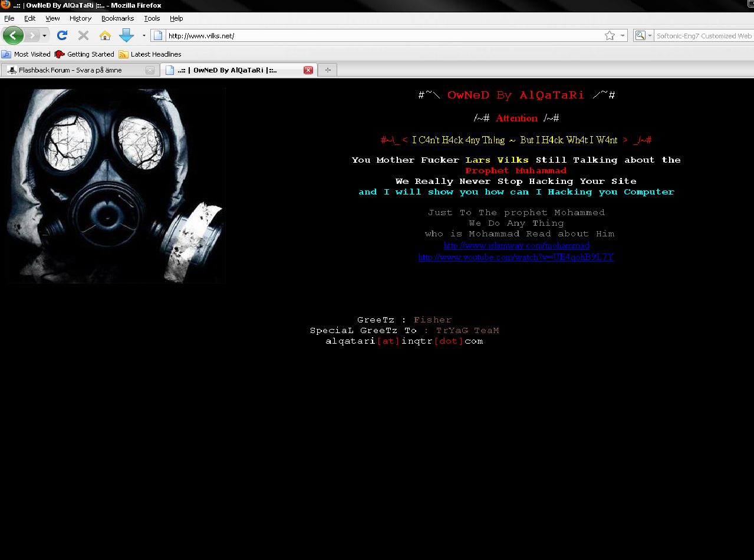Expand the URL bar history dropdown
The width and height of the screenshot is (754, 560).
[x=623, y=36]
